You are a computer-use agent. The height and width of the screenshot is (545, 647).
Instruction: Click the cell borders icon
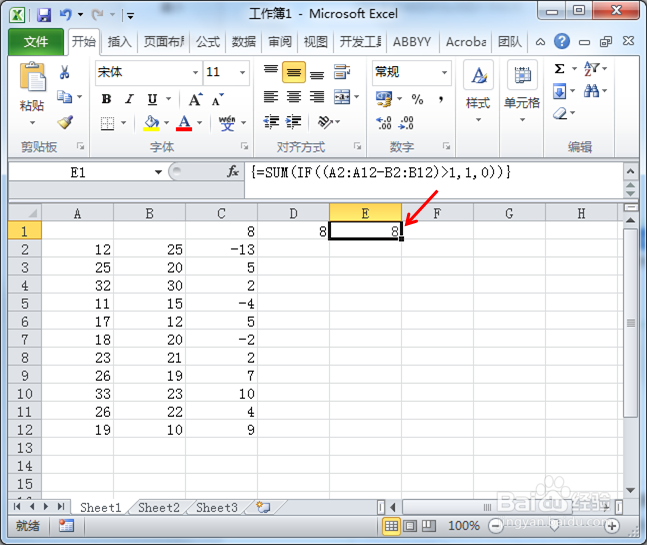click(107, 123)
